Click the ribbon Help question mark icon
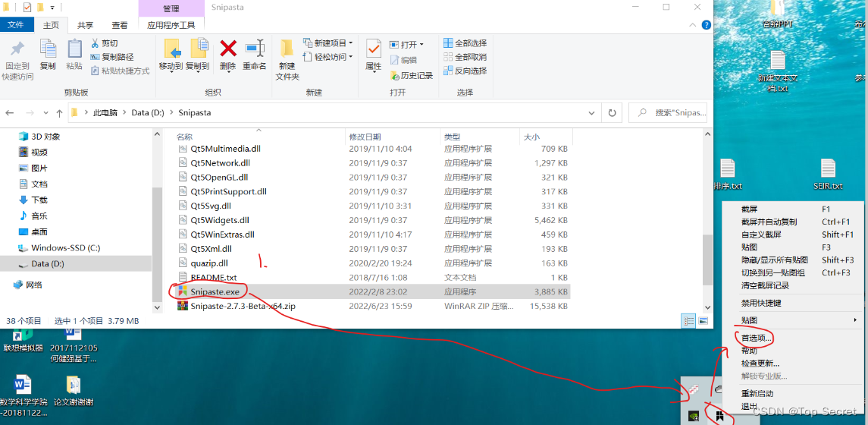This screenshot has width=868, height=425. (707, 25)
